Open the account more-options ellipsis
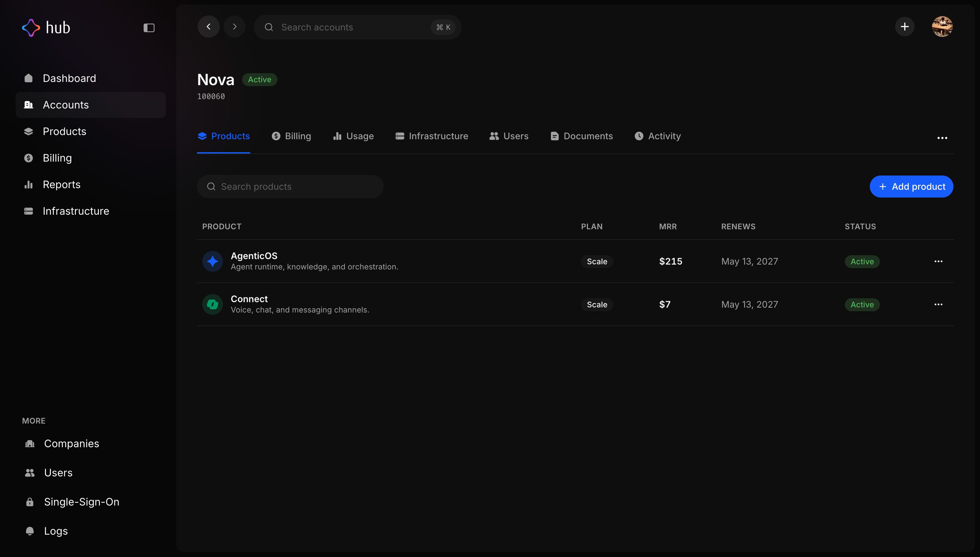Image resolution: width=980 pixels, height=557 pixels. 942,138
